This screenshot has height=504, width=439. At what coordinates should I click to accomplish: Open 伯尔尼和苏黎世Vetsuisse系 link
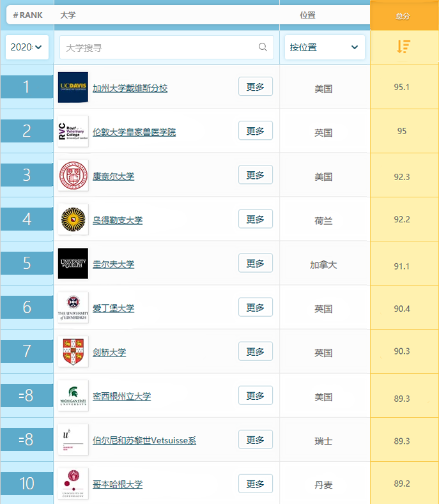[144, 440]
